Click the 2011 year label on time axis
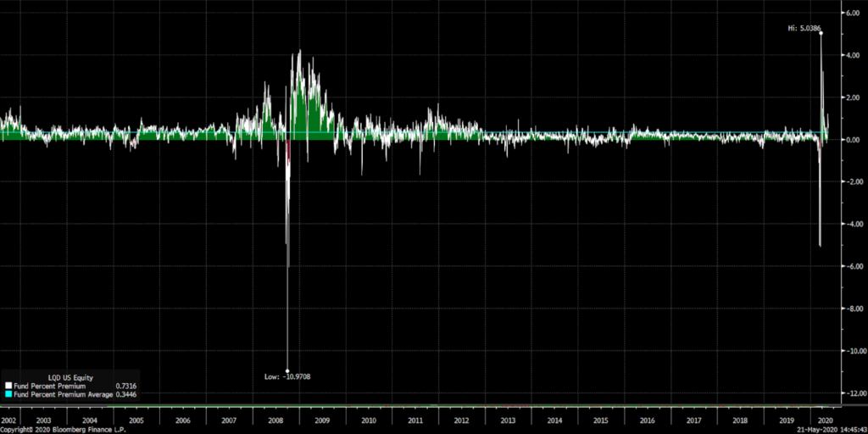 (x=415, y=420)
